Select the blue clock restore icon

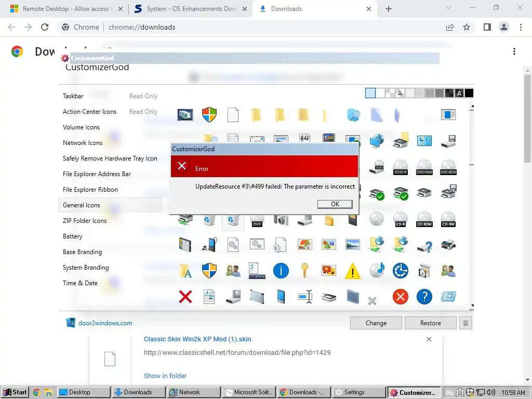coord(401,271)
